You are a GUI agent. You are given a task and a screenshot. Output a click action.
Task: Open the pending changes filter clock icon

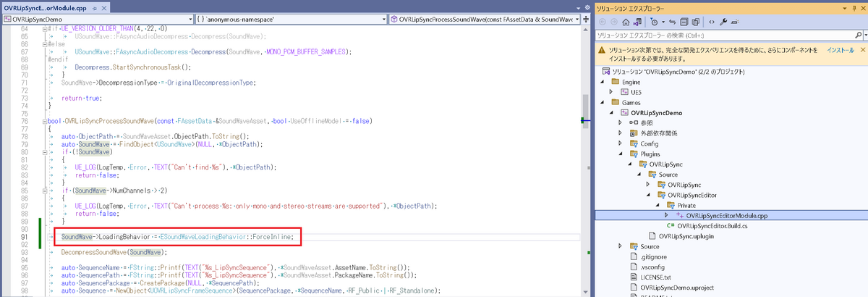(654, 22)
